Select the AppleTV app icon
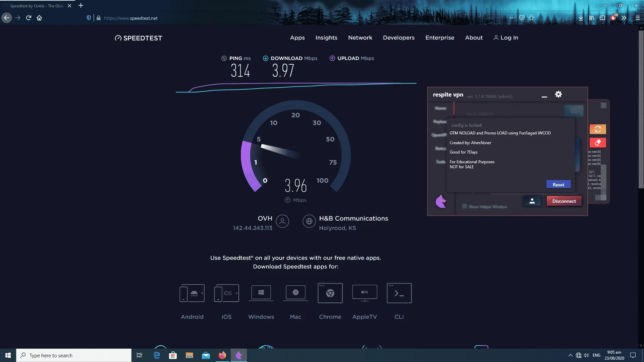The image size is (644, 362). tap(365, 293)
